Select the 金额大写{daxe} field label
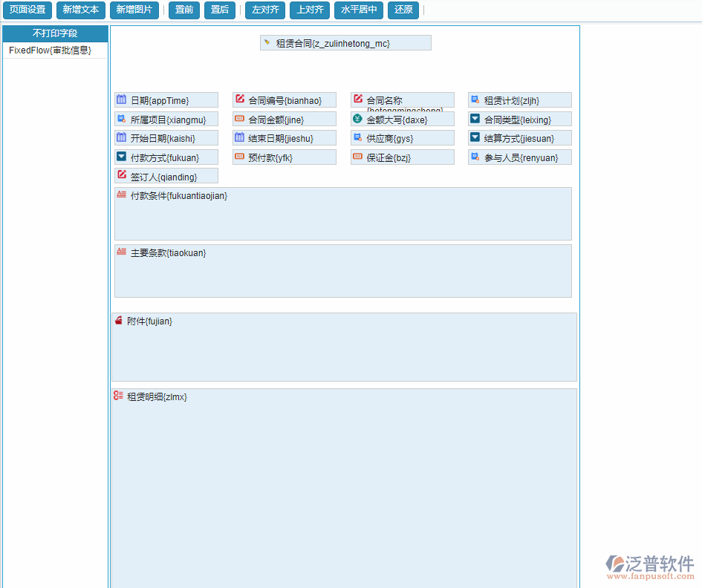Screen dimensions: 702x588 tap(397, 120)
